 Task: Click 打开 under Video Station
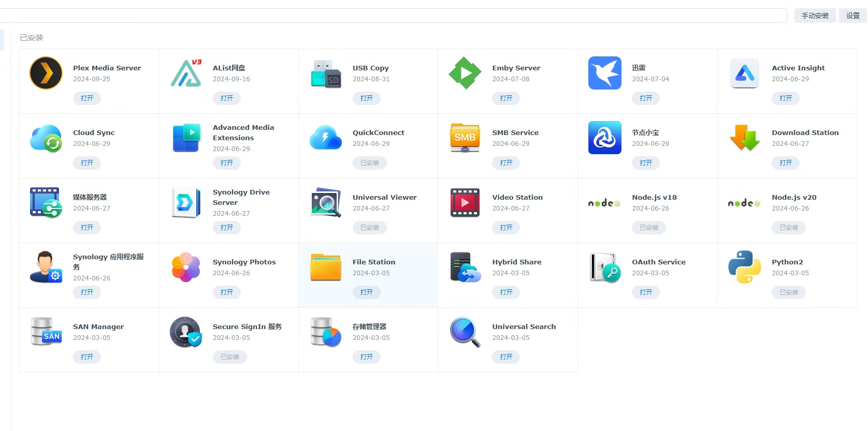506,227
